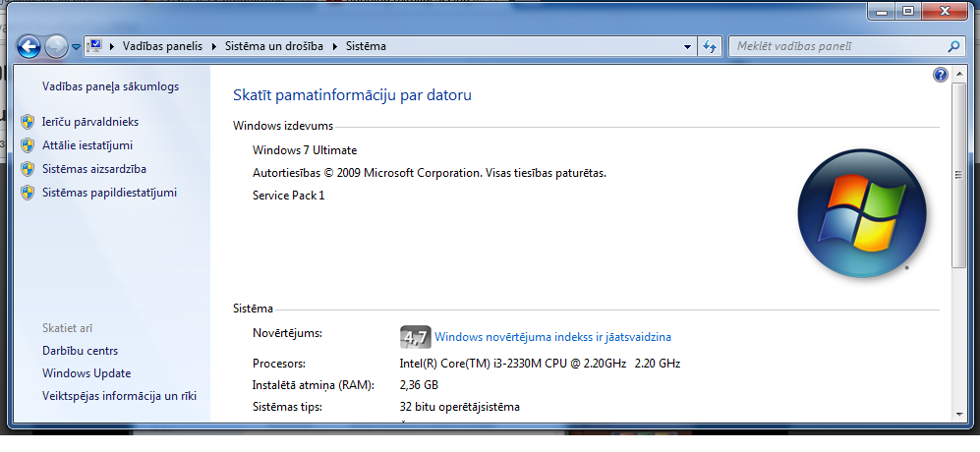Open help with the blue question mark
This screenshot has height=452, width=980.
point(940,76)
